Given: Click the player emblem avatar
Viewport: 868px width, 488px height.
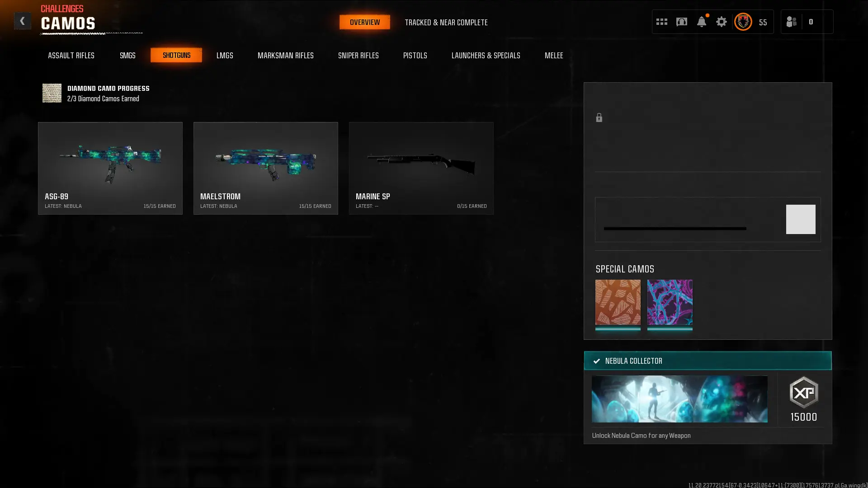Looking at the screenshot, I should (x=743, y=22).
